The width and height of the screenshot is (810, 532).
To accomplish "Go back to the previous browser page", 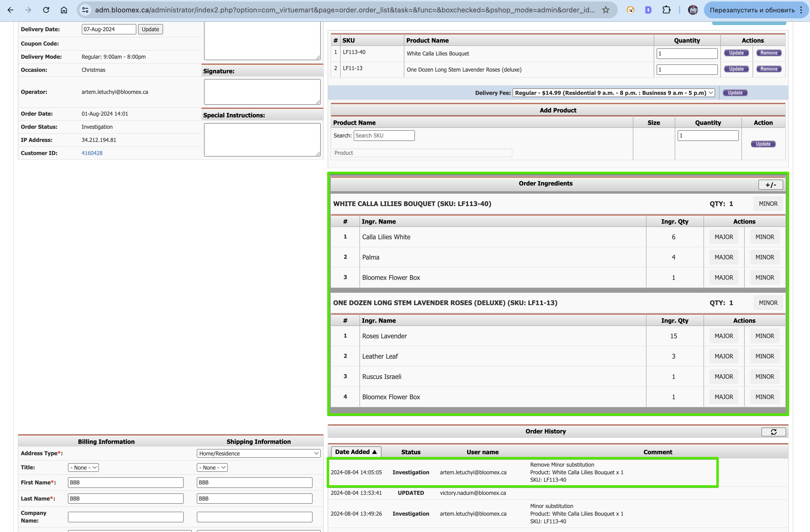I will (11, 10).
